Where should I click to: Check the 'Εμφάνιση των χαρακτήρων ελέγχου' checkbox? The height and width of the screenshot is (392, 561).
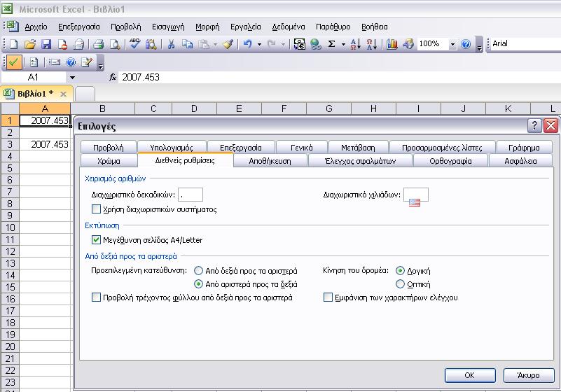328,297
